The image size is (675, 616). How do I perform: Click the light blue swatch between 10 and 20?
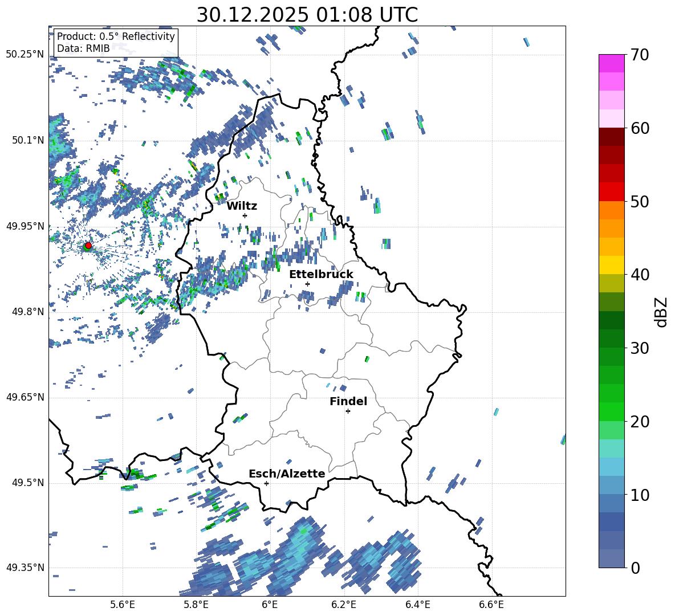[x=612, y=467]
